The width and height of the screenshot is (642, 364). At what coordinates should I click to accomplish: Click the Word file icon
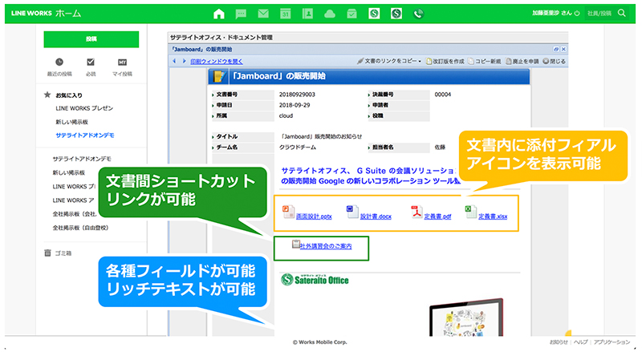(352, 212)
